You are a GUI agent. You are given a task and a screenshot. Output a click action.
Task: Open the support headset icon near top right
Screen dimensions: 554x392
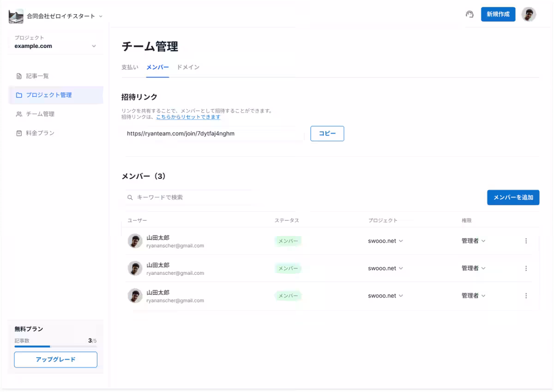tap(469, 14)
